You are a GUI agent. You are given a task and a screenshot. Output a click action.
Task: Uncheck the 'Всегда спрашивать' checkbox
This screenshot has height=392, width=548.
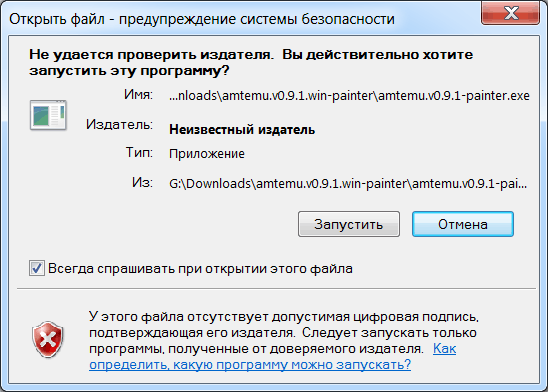(37, 268)
